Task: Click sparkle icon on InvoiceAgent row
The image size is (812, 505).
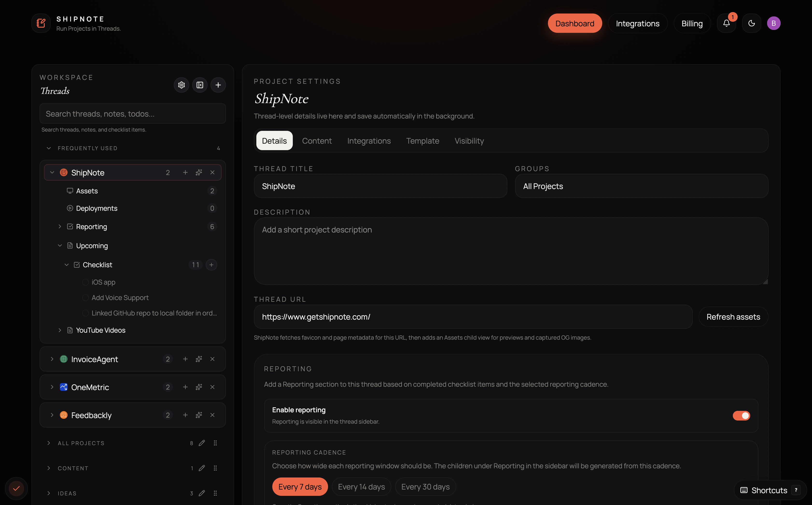Action: tap(199, 359)
